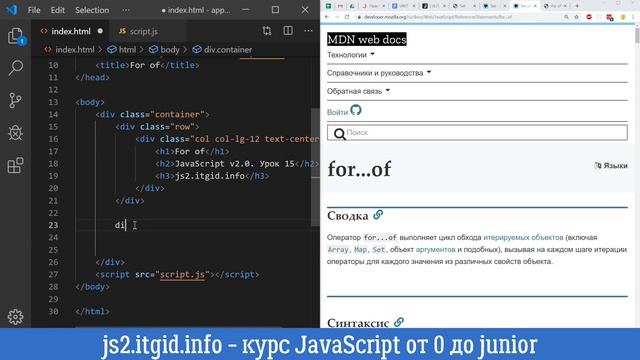
Task: Click the GitHub icon next to Войти
Action: [356, 110]
